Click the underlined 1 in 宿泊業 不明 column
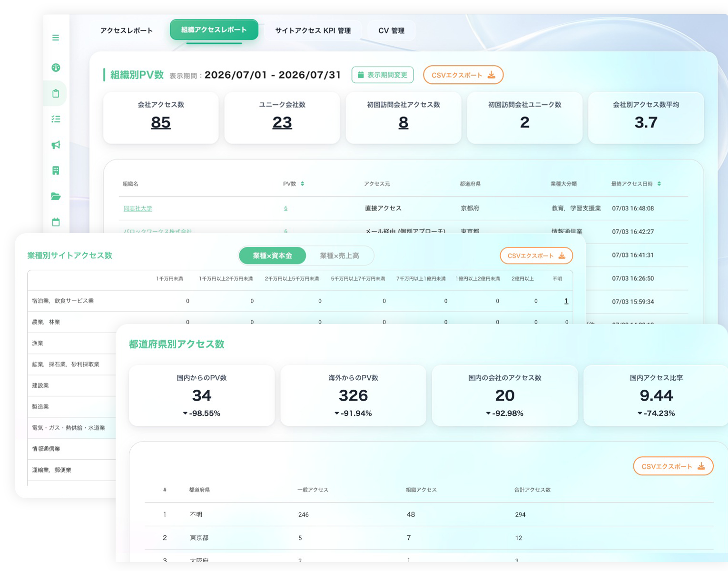The height and width of the screenshot is (571, 728). (566, 301)
